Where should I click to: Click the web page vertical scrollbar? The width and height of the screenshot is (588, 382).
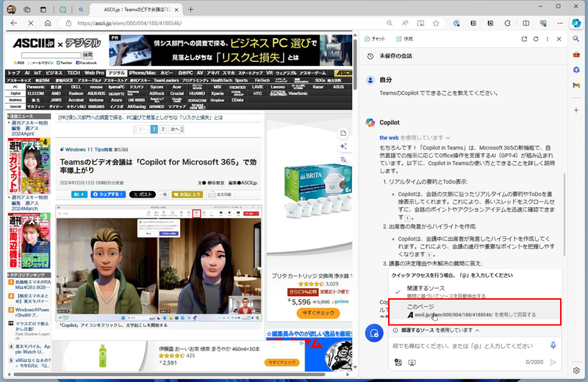pos(355,64)
